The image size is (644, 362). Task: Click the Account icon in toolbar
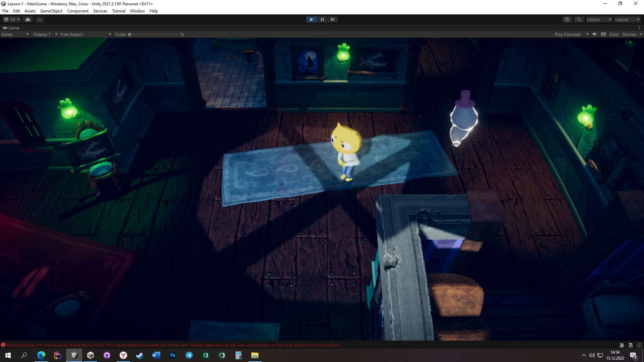(7, 19)
